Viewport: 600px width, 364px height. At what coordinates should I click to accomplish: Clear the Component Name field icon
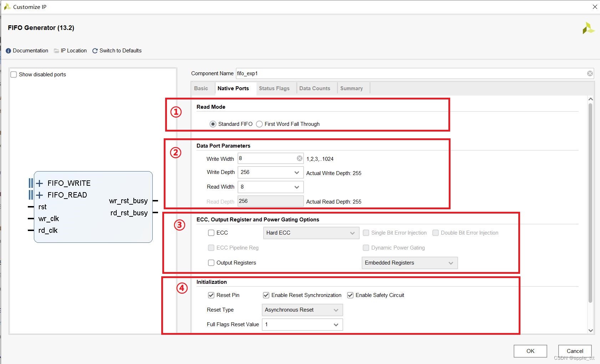(x=590, y=73)
